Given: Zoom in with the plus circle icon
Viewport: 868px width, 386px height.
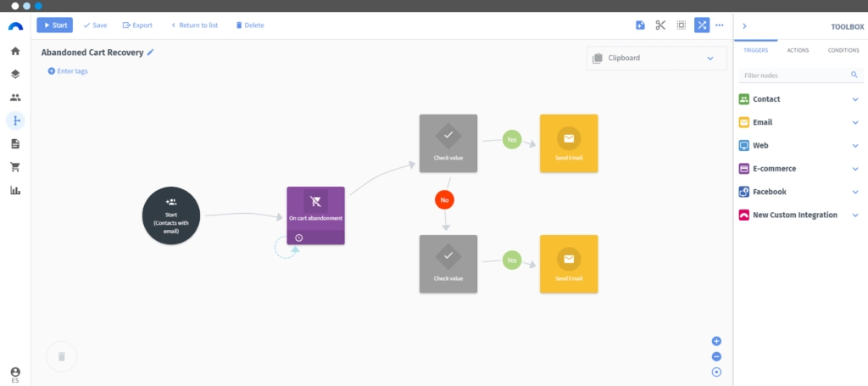Looking at the screenshot, I should [x=716, y=341].
